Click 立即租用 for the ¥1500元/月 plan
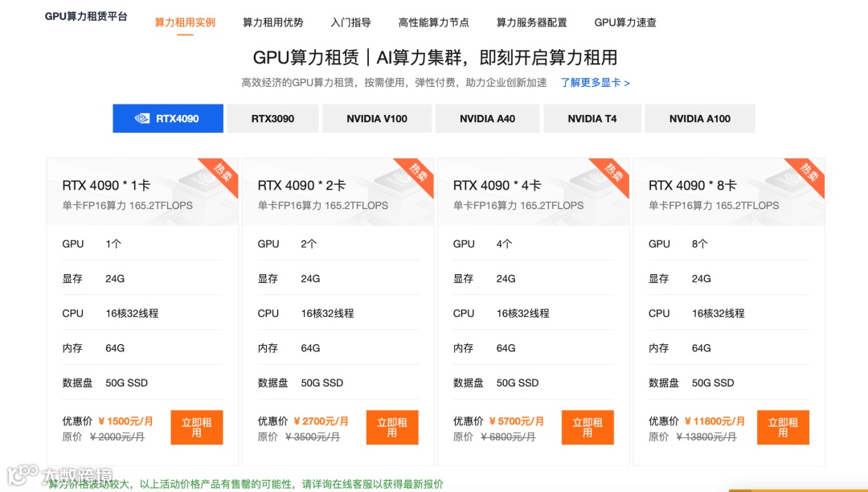The width and height of the screenshot is (868, 492). [x=197, y=427]
